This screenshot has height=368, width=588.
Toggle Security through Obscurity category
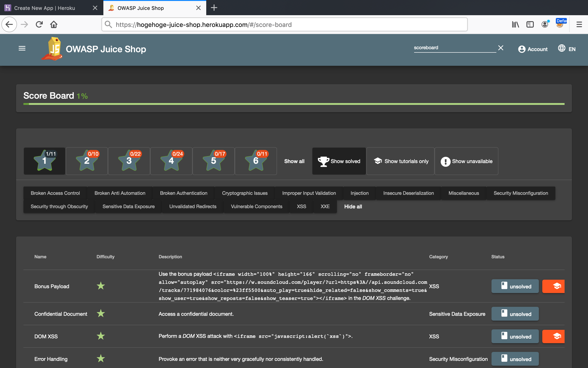(59, 206)
